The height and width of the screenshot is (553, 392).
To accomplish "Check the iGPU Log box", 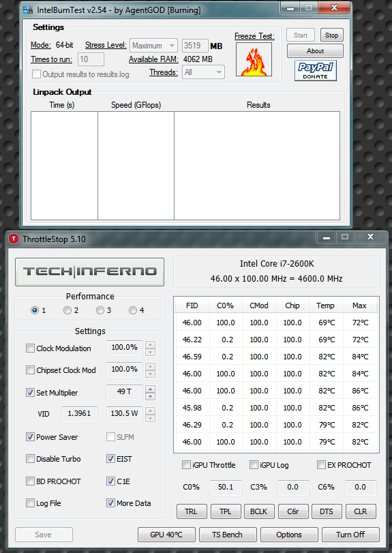I will [x=254, y=465].
